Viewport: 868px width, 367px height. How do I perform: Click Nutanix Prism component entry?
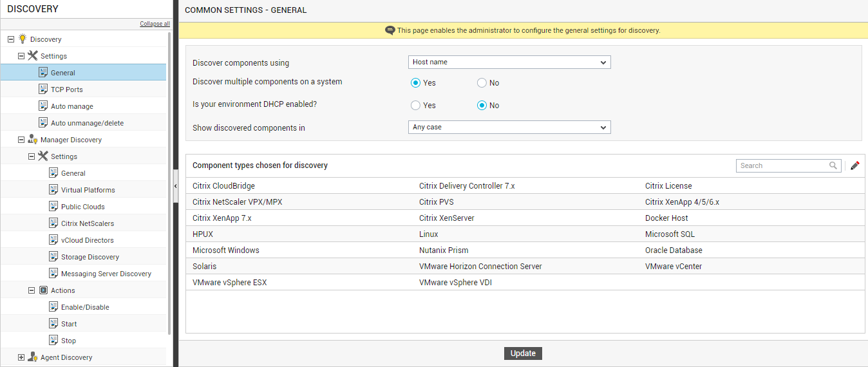444,250
